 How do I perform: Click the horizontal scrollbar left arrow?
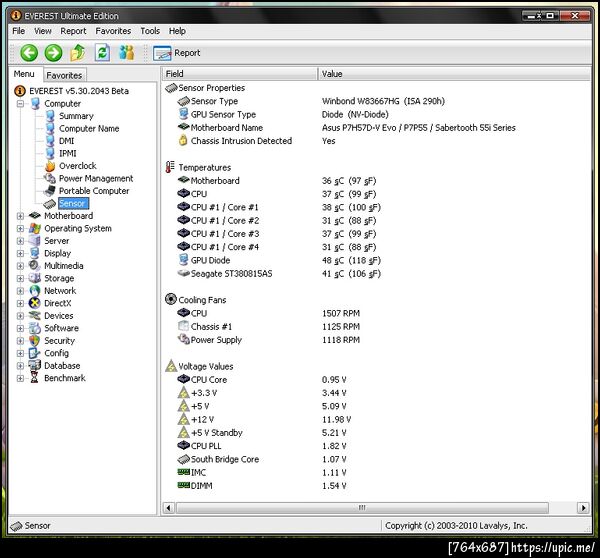tap(168, 508)
